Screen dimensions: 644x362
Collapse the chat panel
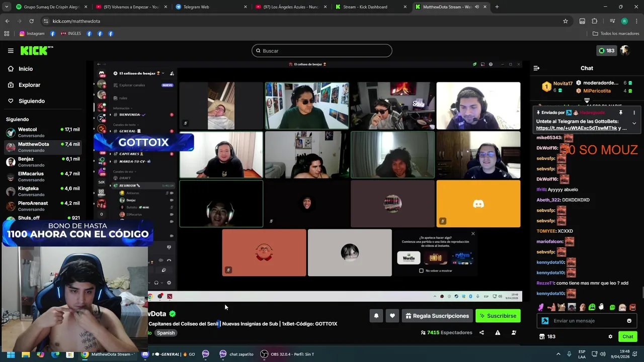[536, 68]
